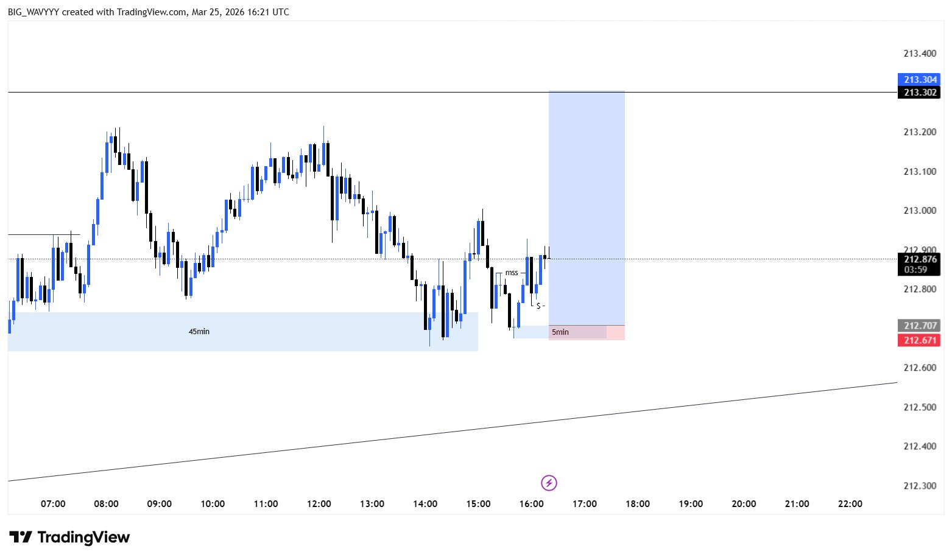Image resolution: width=952 pixels, height=560 pixels.
Task: Click the 22:00 time axis label
Action: tap(850, 504)
